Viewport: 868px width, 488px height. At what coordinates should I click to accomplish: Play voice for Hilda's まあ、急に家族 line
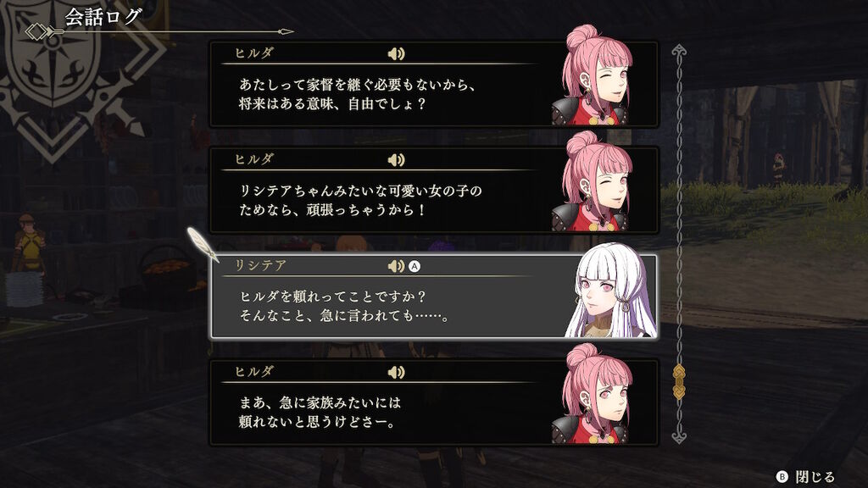396,373
